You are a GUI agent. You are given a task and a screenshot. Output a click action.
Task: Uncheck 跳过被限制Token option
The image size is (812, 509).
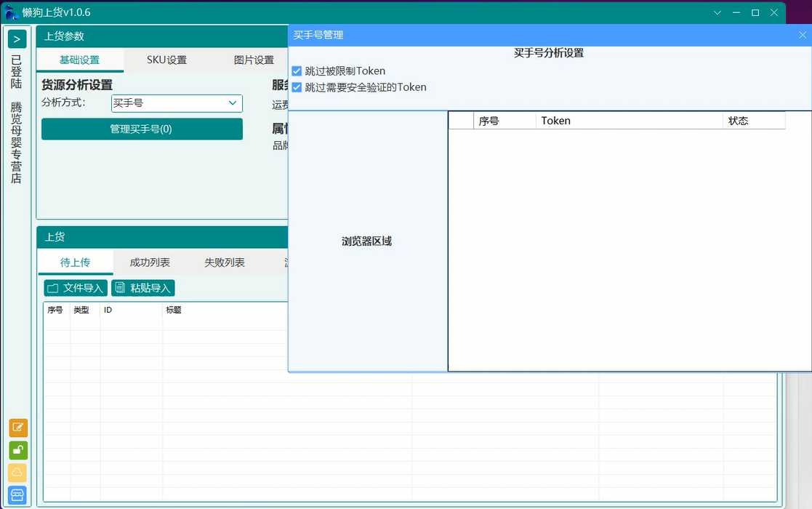[x=297, y=71]
